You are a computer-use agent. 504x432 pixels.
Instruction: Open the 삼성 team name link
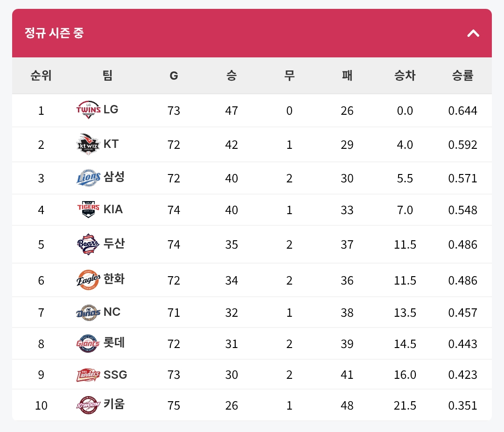pos(114,176)
